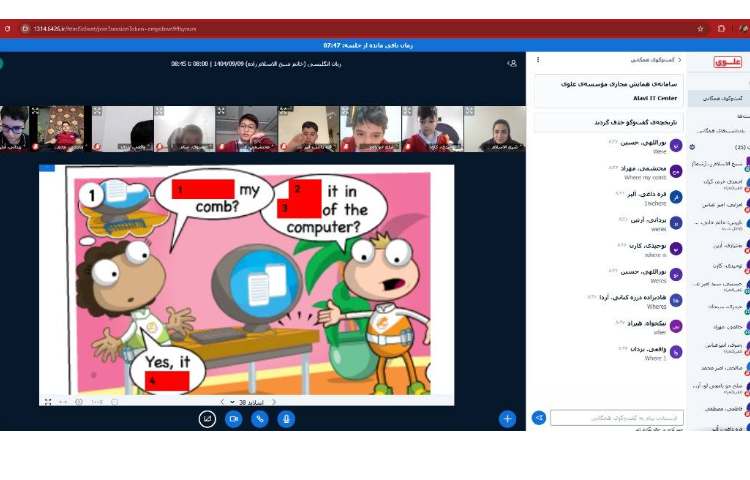Bookmark this page with star icon

[700, 29]
